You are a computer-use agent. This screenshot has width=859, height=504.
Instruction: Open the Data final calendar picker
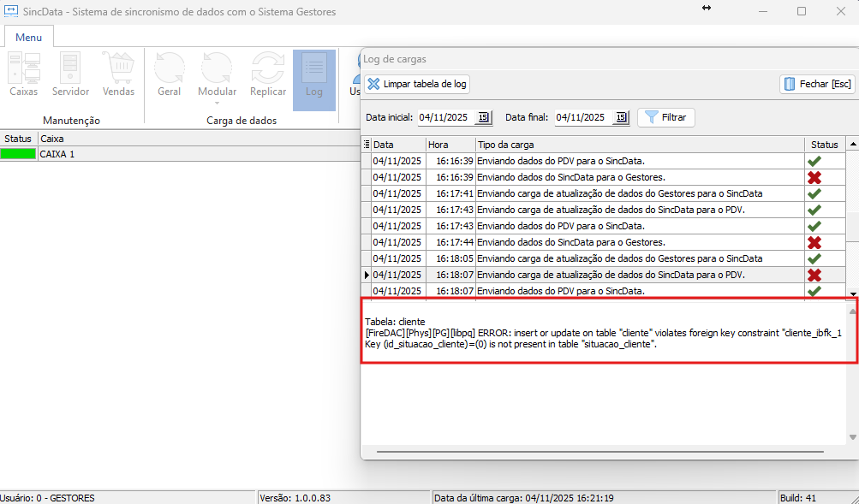(x=621, y=117)
